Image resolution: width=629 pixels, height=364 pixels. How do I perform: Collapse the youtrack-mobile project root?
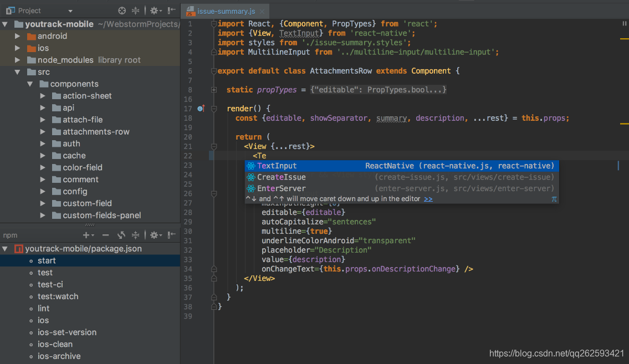5,24
